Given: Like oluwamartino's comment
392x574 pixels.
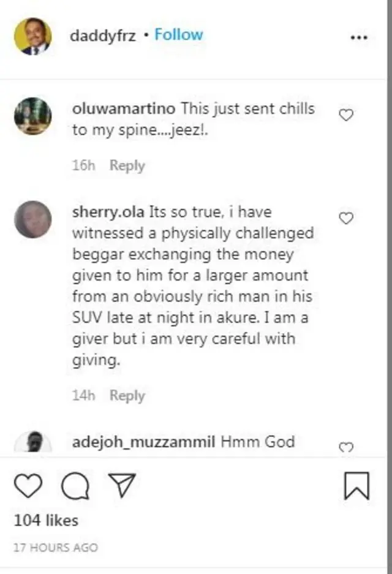Looking at the screenshot, I should 346,115.
